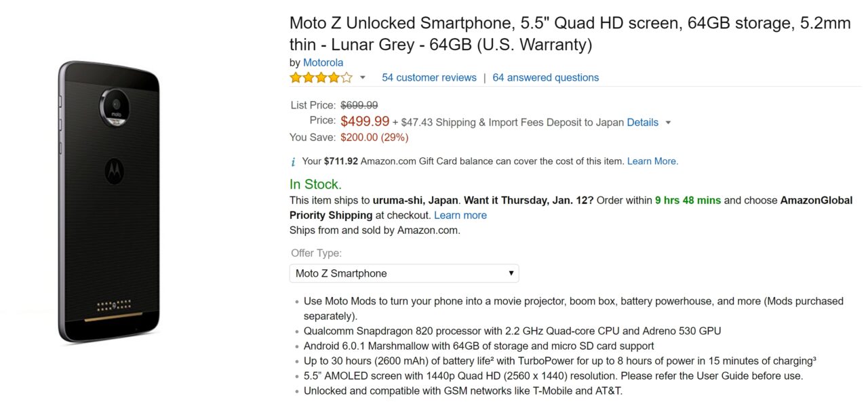Image resolution: width=868 pixels, height=402 pixels.
Task: Open the Moto Z Smartphone offer type dropdown
Action: pyautogui.click(x=404, y=273)
